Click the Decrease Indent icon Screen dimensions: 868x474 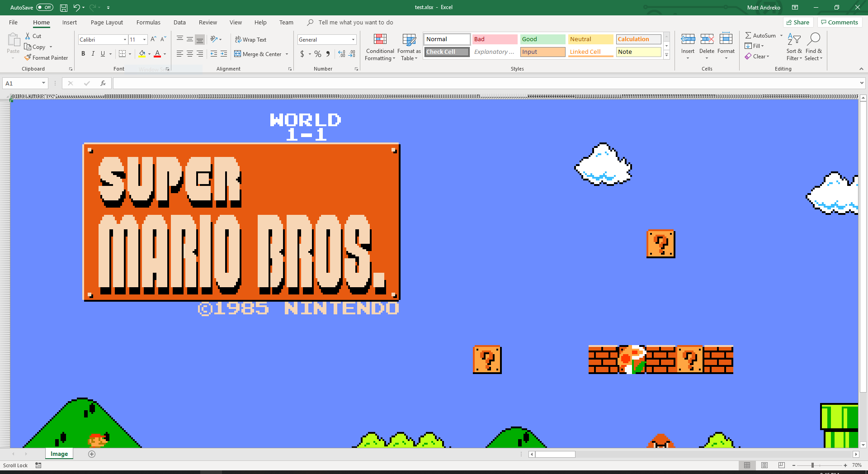(214, 54)
